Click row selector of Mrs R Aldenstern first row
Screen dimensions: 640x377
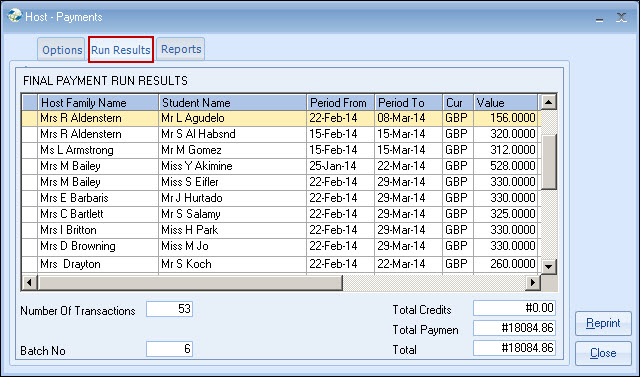click(29, 118)
